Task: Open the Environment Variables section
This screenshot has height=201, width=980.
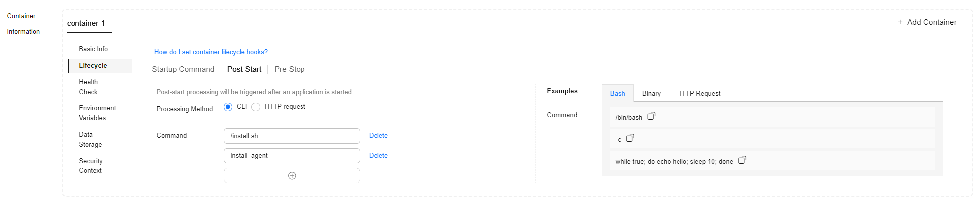Action: click(97, 113)
